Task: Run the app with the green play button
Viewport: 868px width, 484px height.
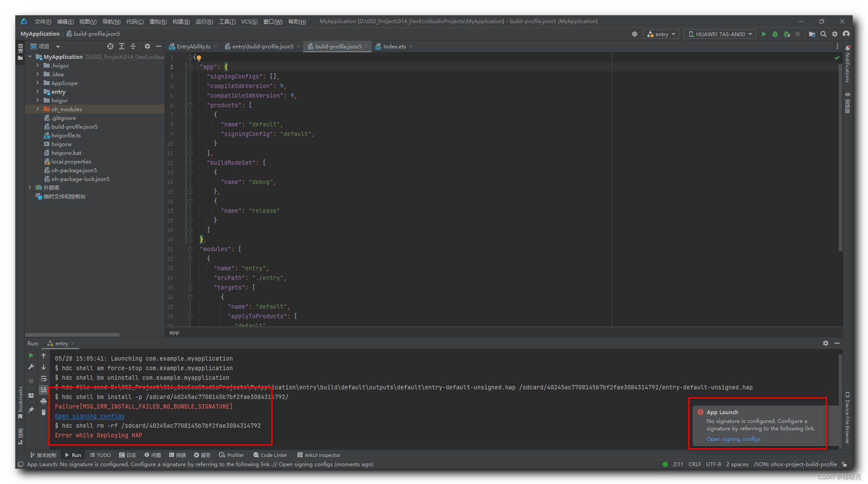Action: click(764, 34)
